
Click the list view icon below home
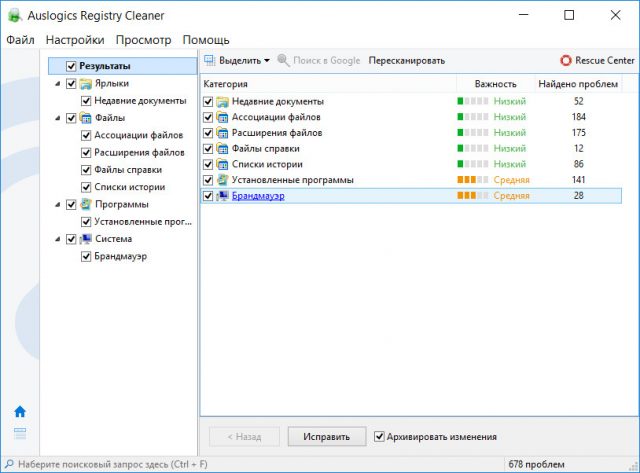pos(19,432)
